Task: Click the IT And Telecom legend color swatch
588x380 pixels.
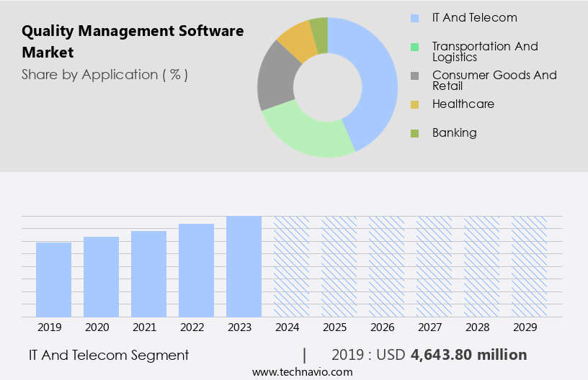Action: click(x=414, y=18)
